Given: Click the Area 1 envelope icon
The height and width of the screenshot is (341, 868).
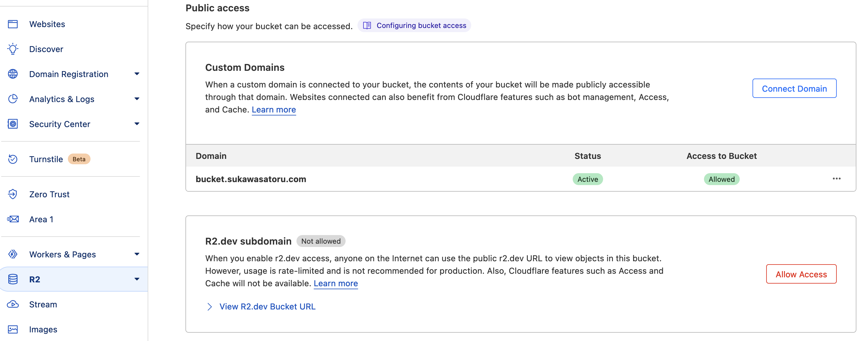Looking at the screenshot, I should [x=13, y=219].
